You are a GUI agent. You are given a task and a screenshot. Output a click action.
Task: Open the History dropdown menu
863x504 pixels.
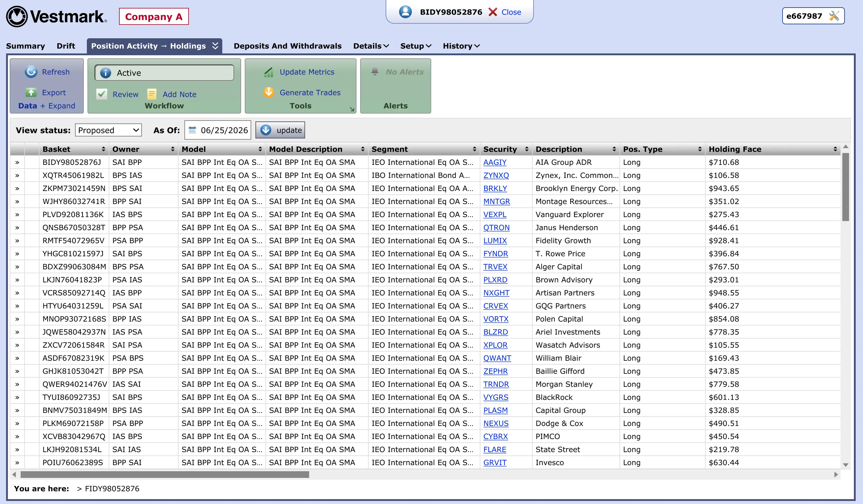(x=461, y=46)
